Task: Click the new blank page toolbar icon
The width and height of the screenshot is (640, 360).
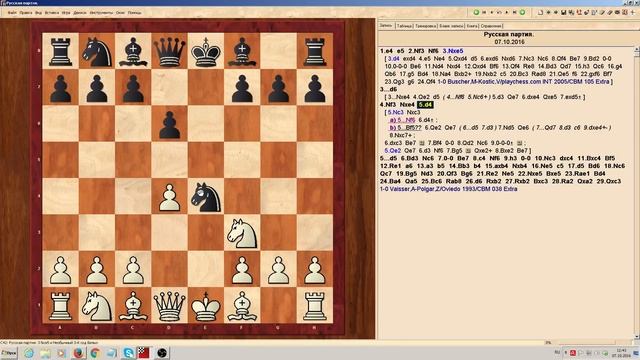Action: (540, 13)
